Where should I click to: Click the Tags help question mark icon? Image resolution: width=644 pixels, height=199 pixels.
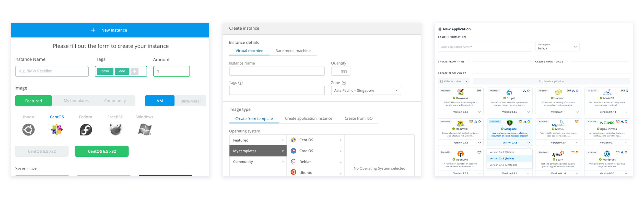pyautogui.click(x=240, y=83)
